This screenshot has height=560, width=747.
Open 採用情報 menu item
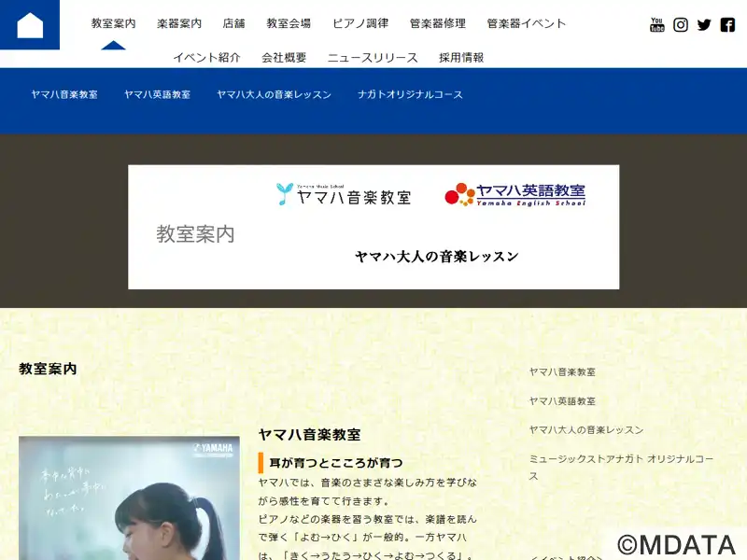tap(461, 58)
